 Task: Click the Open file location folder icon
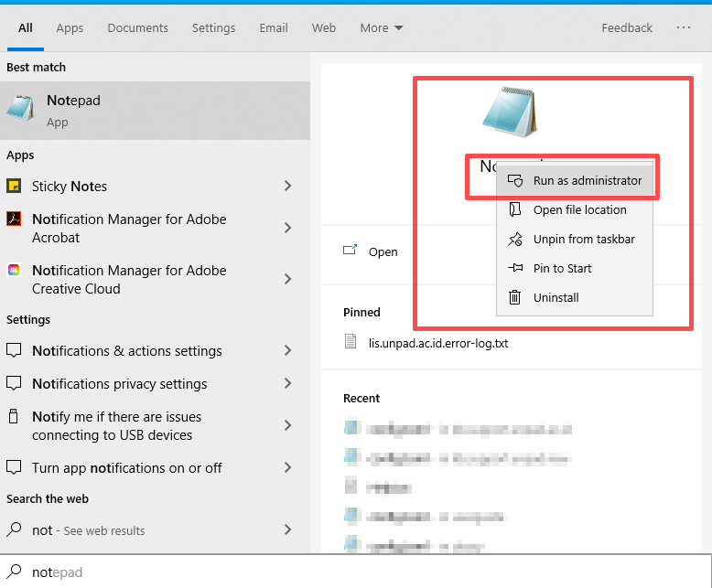coord(515,209)
